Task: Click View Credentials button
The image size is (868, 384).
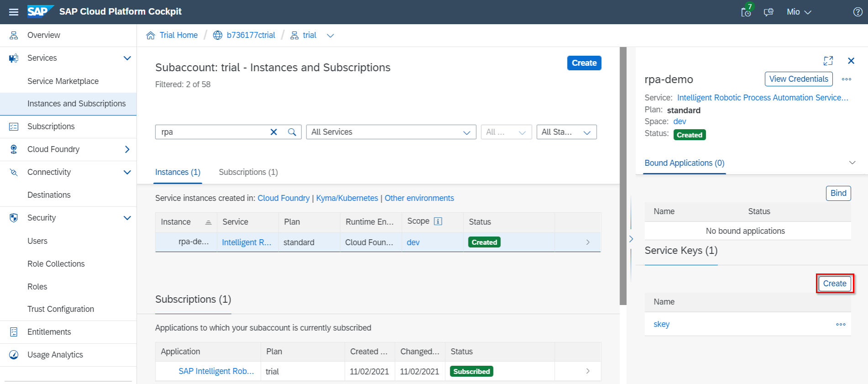Action: tap(799, 79)
